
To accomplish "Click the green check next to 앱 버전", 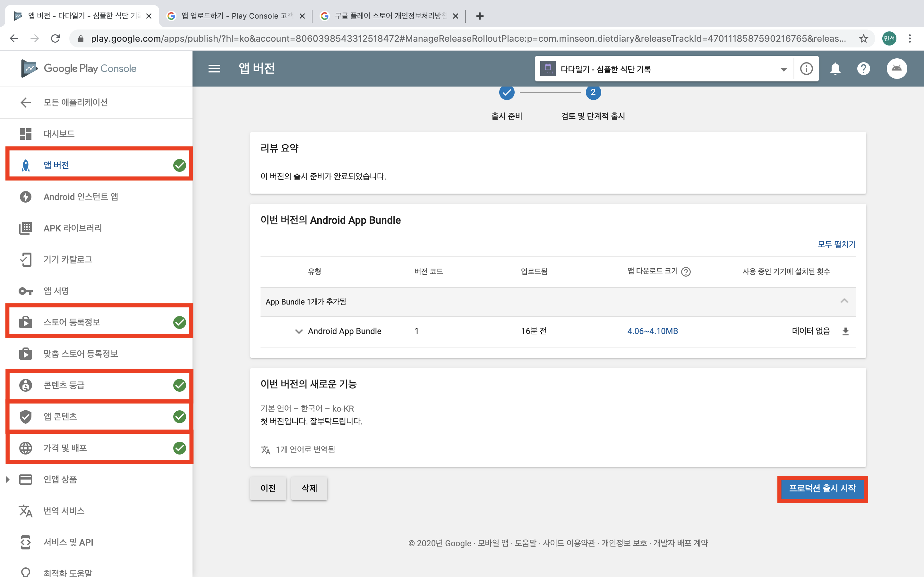I will [x=179, y=165].
